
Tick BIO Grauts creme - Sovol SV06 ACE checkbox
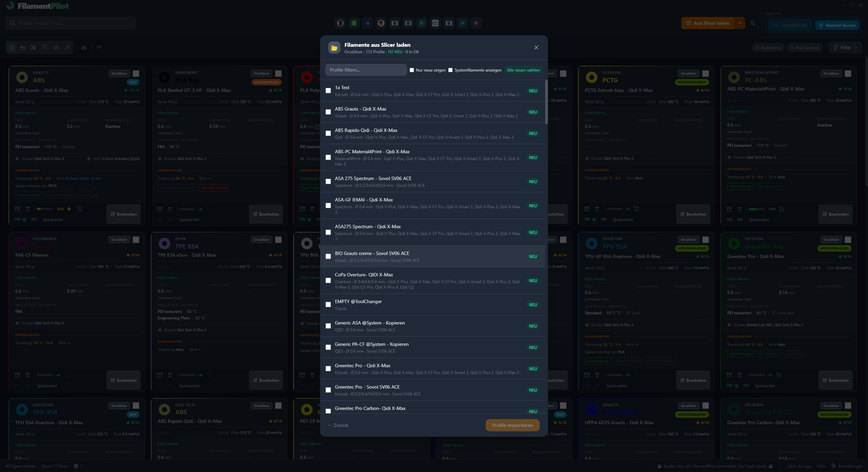328,256
